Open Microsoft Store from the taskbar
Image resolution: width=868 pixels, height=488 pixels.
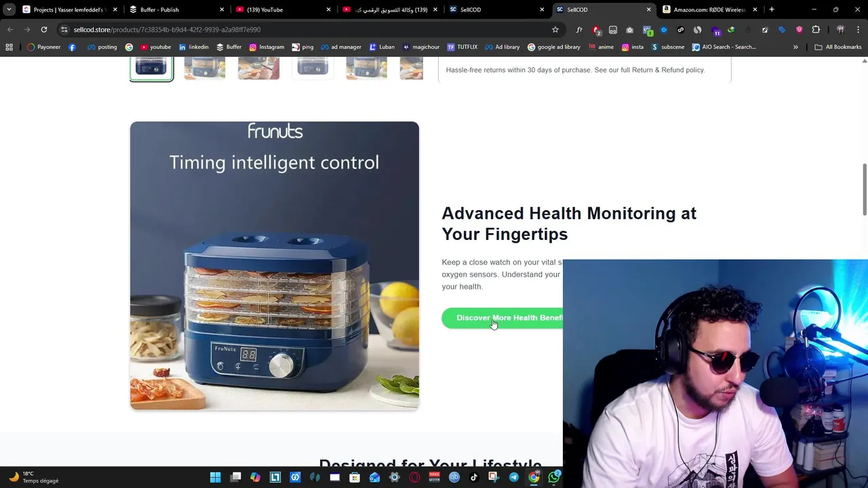tap(355, 477)
